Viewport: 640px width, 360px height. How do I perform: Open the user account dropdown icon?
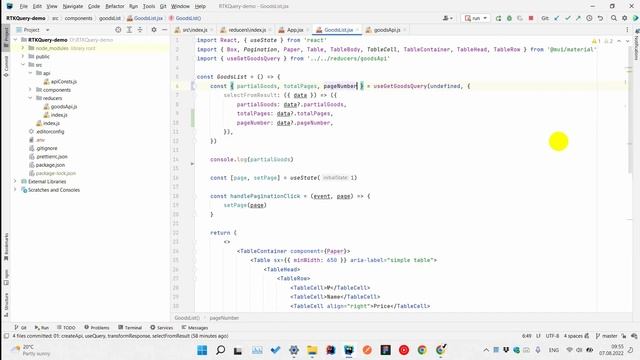pyautogui.click(x=447, y=18)
